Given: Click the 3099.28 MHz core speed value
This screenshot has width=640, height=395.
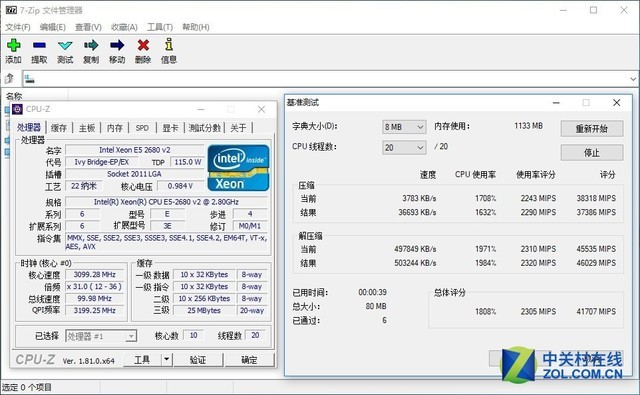Looking at the screenshot, I should point(95,274).
